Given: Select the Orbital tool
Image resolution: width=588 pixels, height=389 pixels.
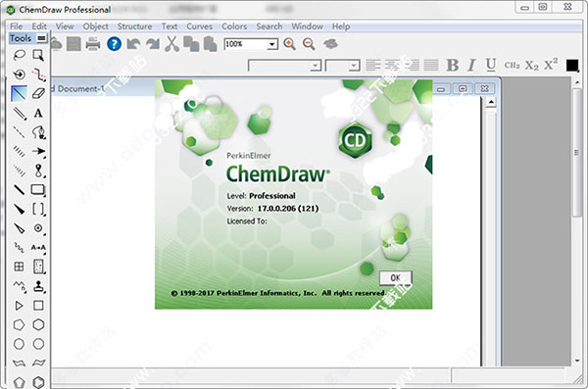Looking at the screenshot, I should (x=38, y=170).
